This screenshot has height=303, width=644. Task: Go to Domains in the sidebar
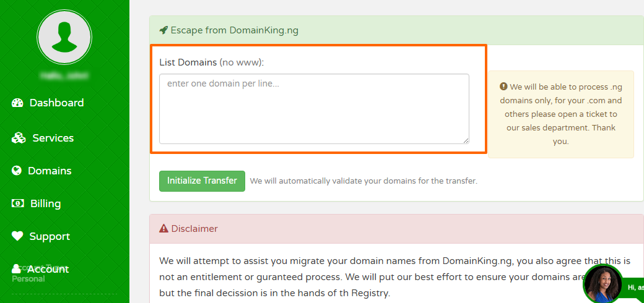[x=41, y=171]
